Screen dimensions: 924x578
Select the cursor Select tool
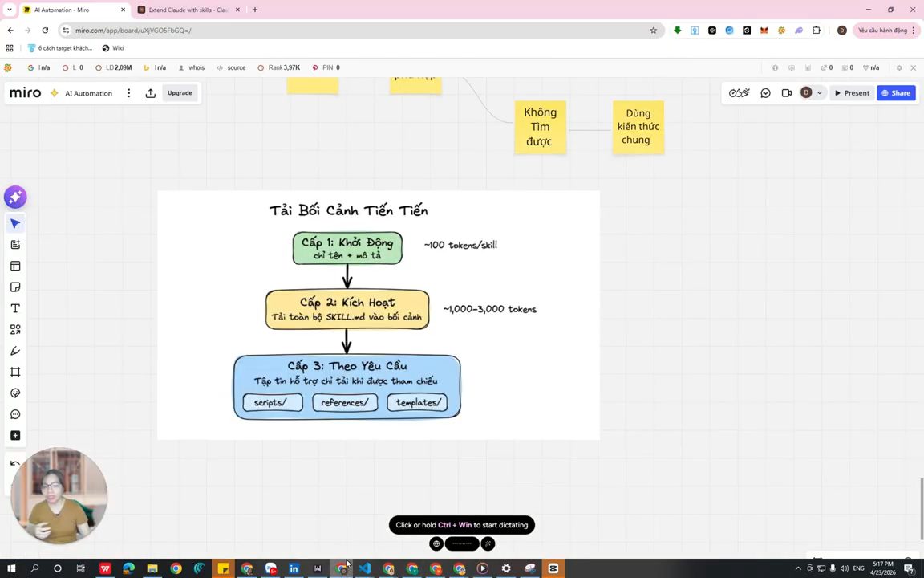coord(15,224)
